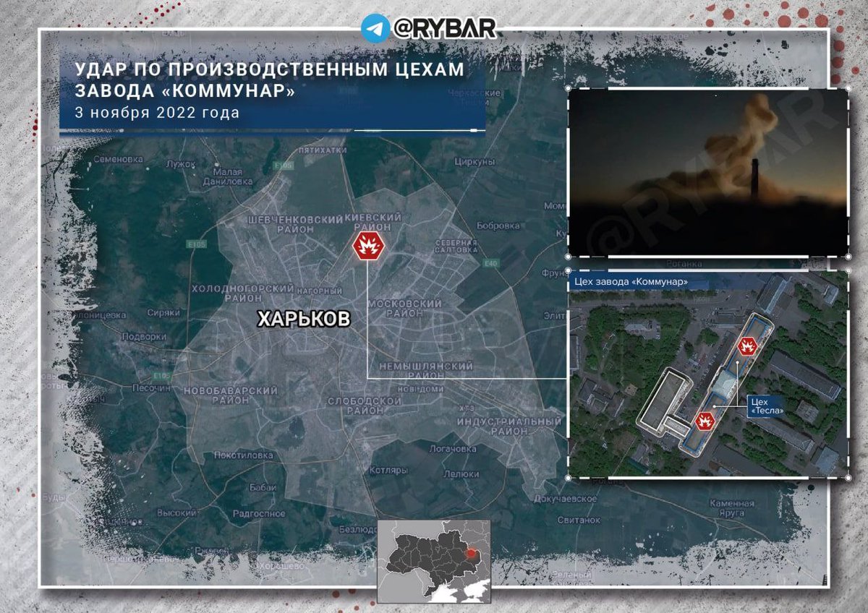
Task: Click the «Цех завода «Коммунар»» caption
Action: click(x=630, y=281)
